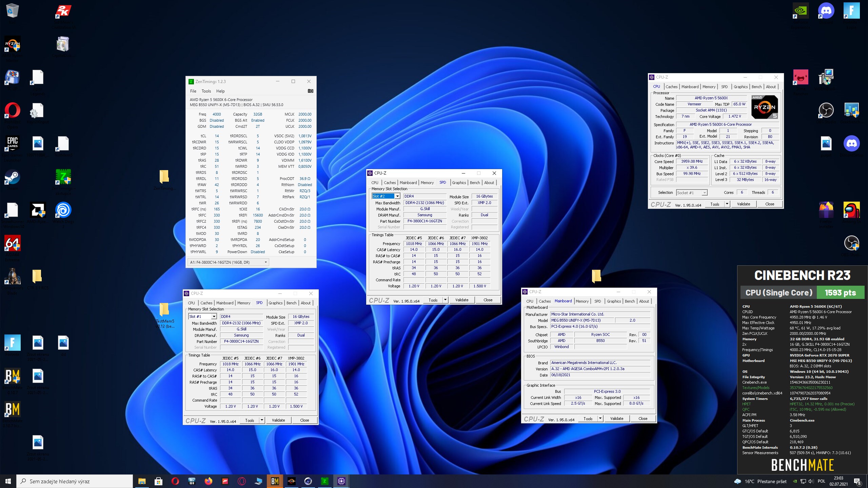Click the Windows search box 'Sem zadejte hledaný výraz'

(x=75, y=481)
